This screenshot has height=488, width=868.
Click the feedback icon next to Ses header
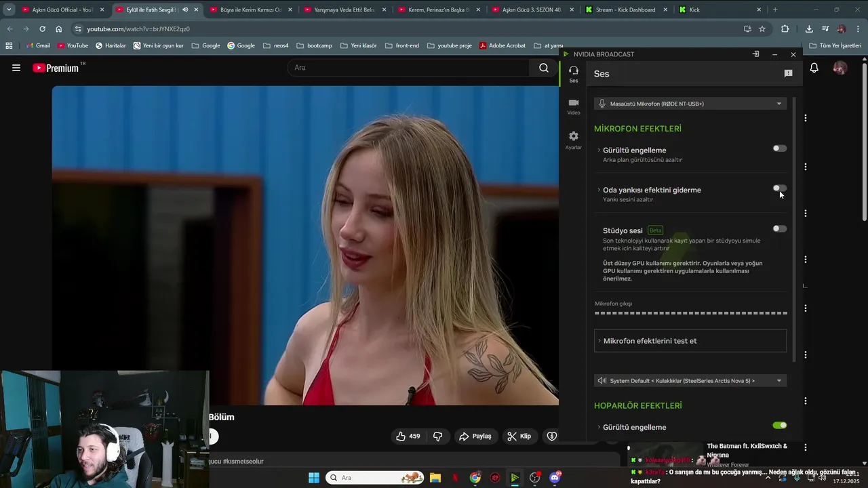click(x=788, y=74)
